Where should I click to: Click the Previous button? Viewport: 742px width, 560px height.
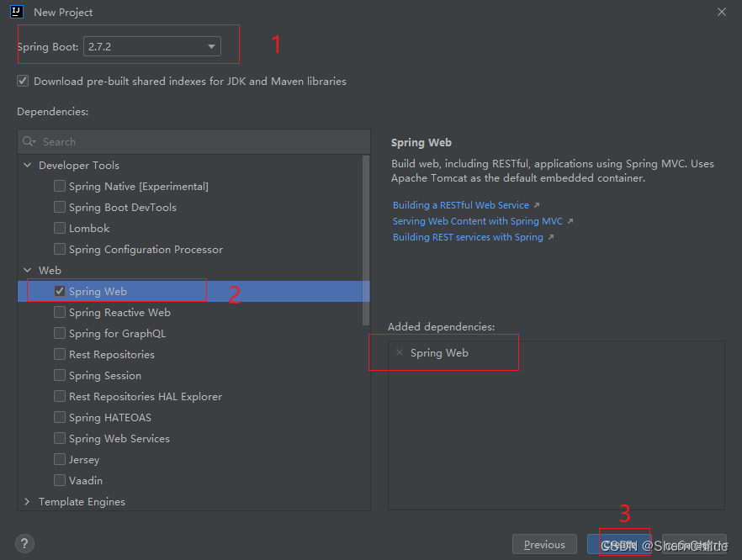(544, 544)
